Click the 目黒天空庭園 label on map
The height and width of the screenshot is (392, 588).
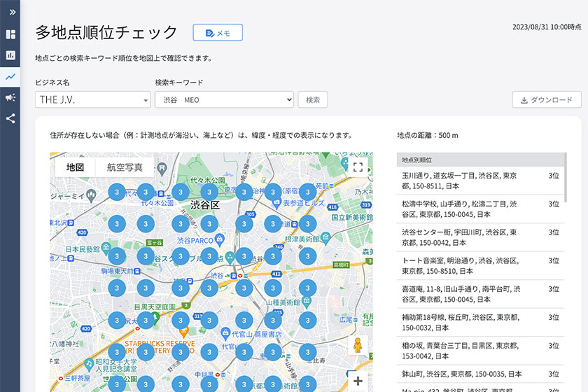tap(155, 307)
